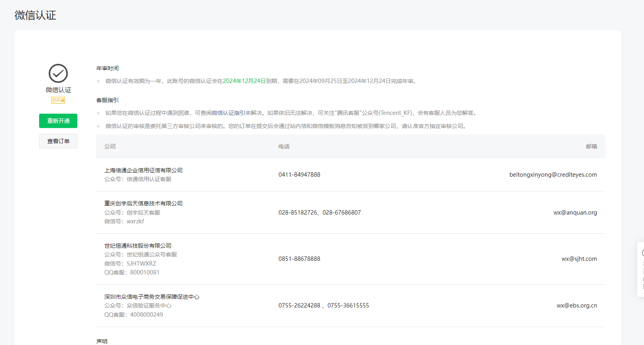Click the green 重新开通 button

tap(58, 121)
